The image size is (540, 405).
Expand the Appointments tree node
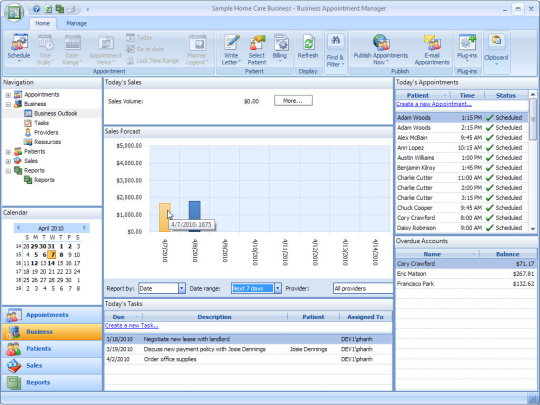[x=8, y=95]
